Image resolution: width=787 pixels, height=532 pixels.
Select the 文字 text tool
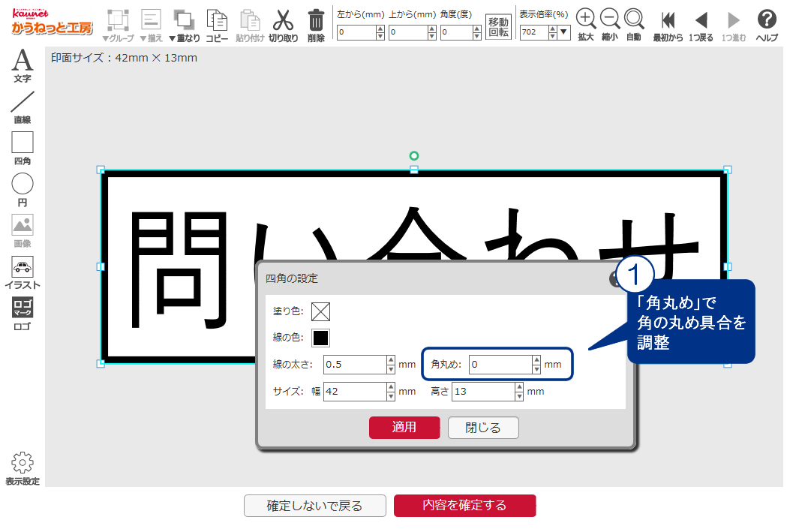tap(23, 65)
